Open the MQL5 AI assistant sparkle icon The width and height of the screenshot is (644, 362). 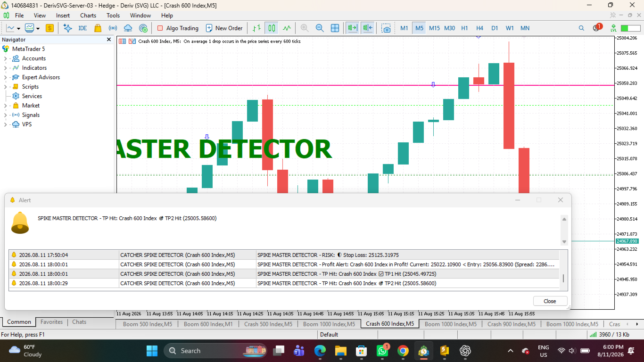point(67,28)
